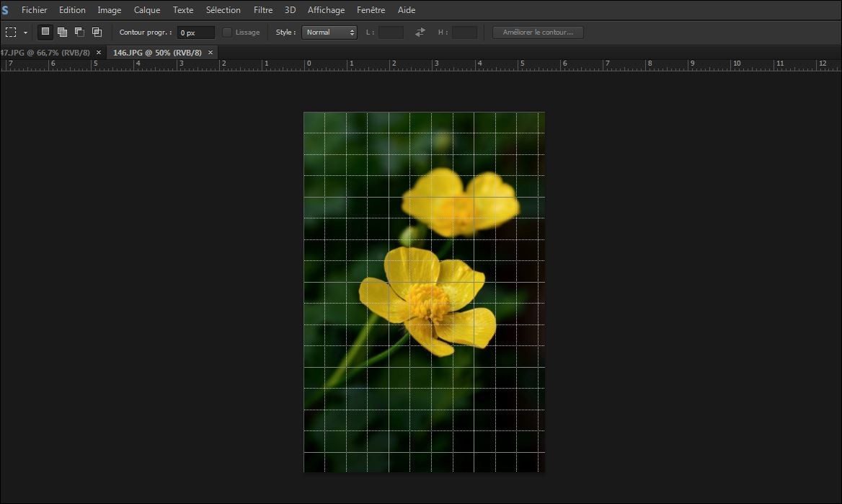Click the rectangular marquee tool preset icon
Screen dimensions: 842x504
11,32
